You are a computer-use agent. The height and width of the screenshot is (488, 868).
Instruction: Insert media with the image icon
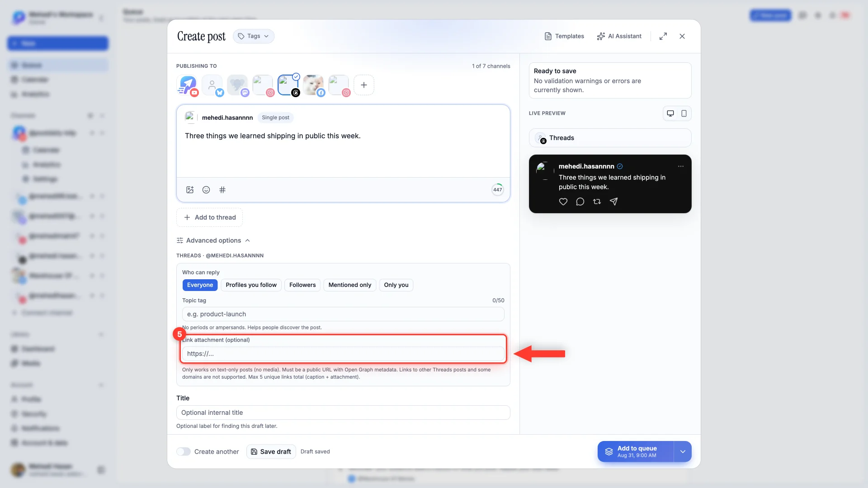coord(190,190)
